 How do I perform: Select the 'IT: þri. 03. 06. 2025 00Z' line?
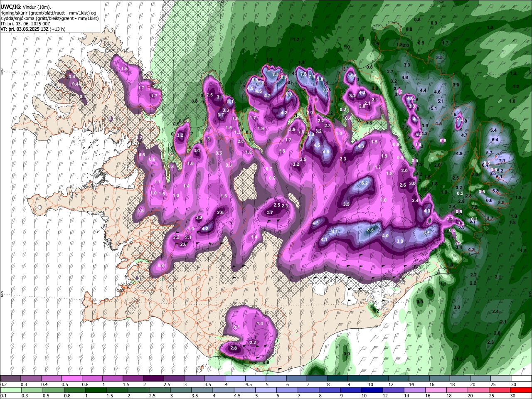[x=25, y=24]
